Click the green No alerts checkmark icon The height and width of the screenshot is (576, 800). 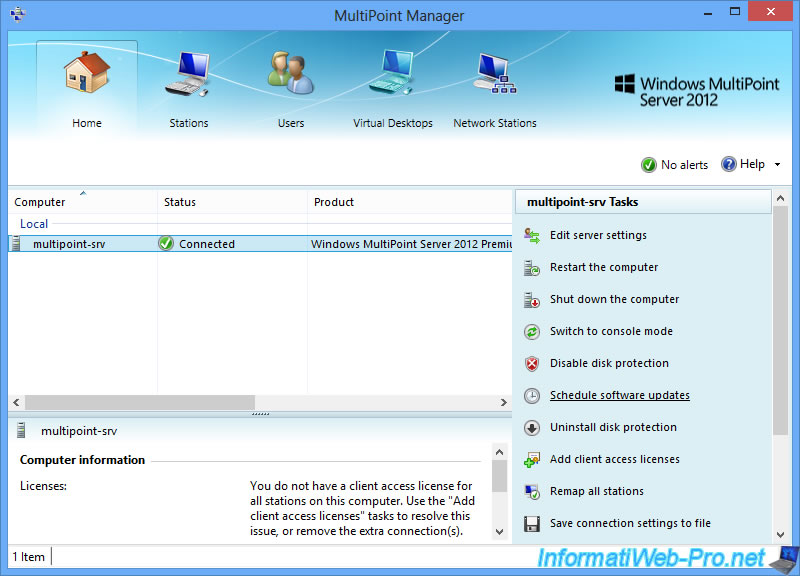point(648,165)
